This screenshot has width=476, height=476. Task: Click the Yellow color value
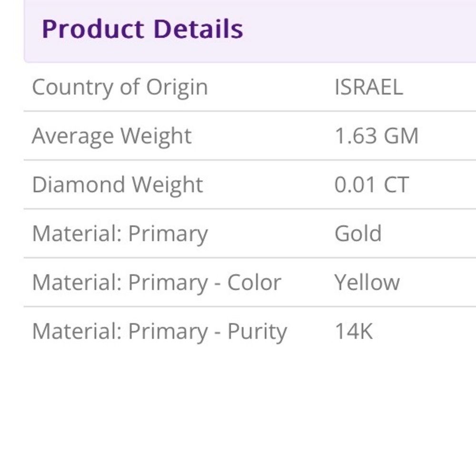[x=367, y=283]
